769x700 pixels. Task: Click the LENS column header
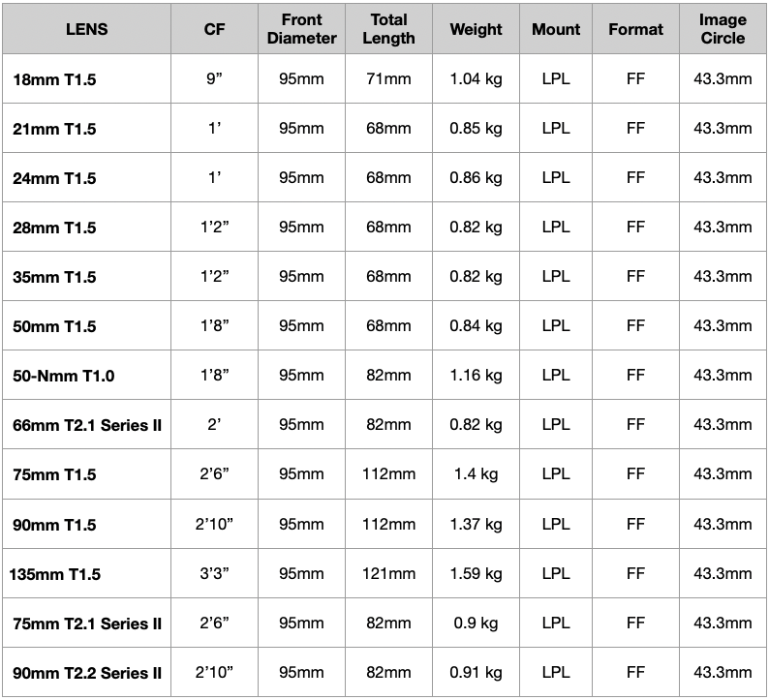87,29
